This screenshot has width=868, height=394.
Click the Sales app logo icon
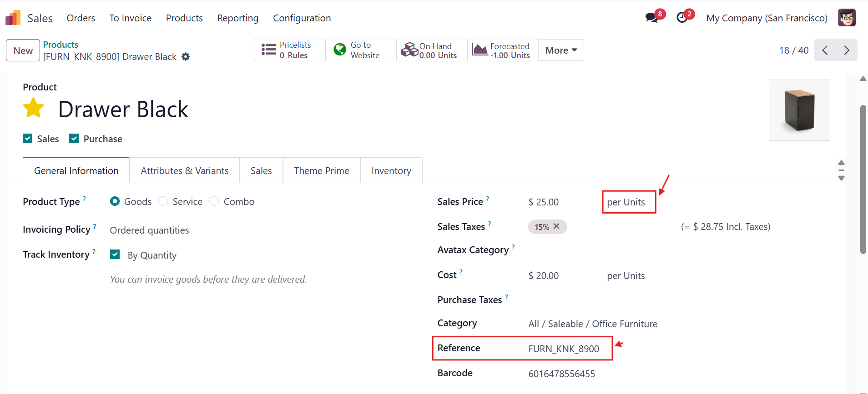tap(13, 18)
